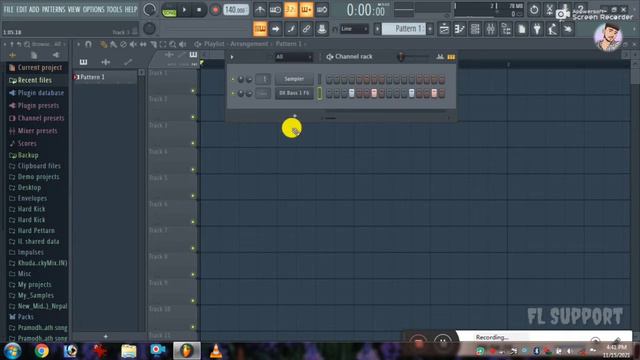This screenshot has width=640, height=360.
Task: Open the Line snap dropdown
Action: [x=354, y=29]
